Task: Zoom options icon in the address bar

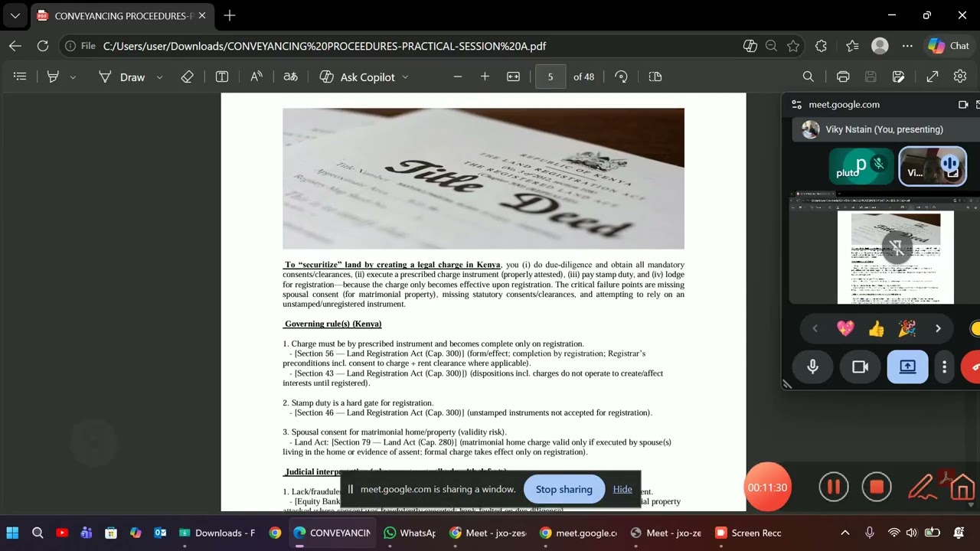Action: tap(771, 46)
